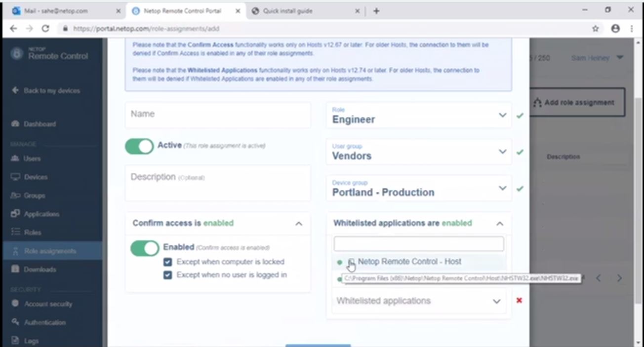Open Account security in the sidebar
Screen dimensions: 644x347
(x=48, y=304)
